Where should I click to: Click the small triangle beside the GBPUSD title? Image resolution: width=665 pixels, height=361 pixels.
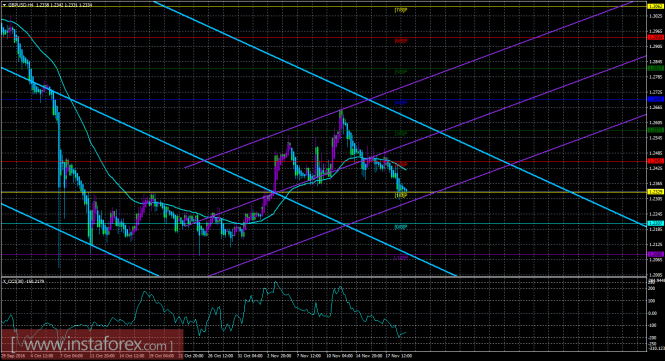(x=4, y=5)
